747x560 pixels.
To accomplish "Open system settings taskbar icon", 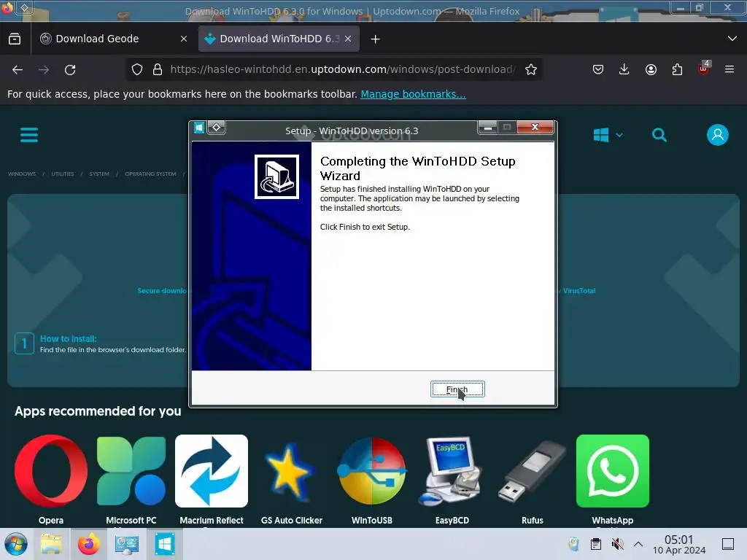I will pyautogui.click(x=127, y=544).
